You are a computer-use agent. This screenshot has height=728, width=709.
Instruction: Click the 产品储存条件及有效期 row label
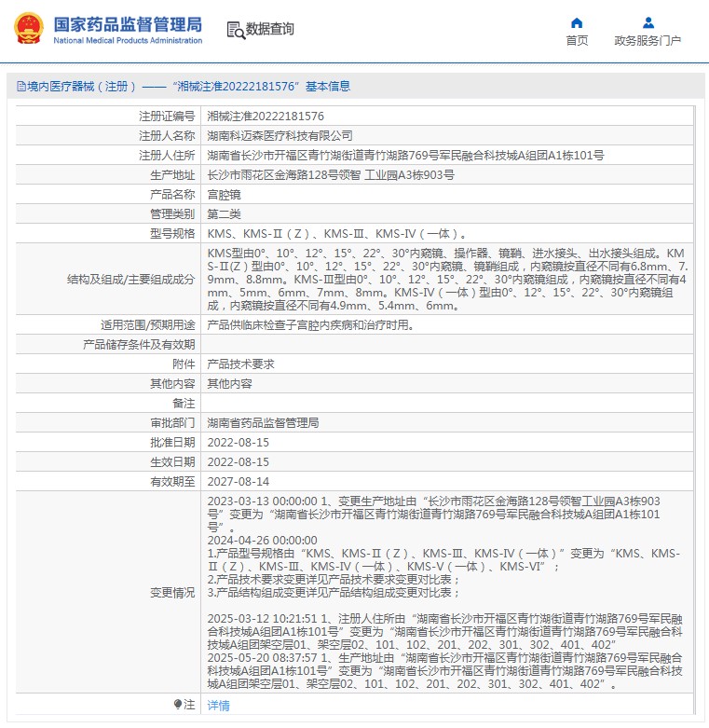tap(139, 345)
